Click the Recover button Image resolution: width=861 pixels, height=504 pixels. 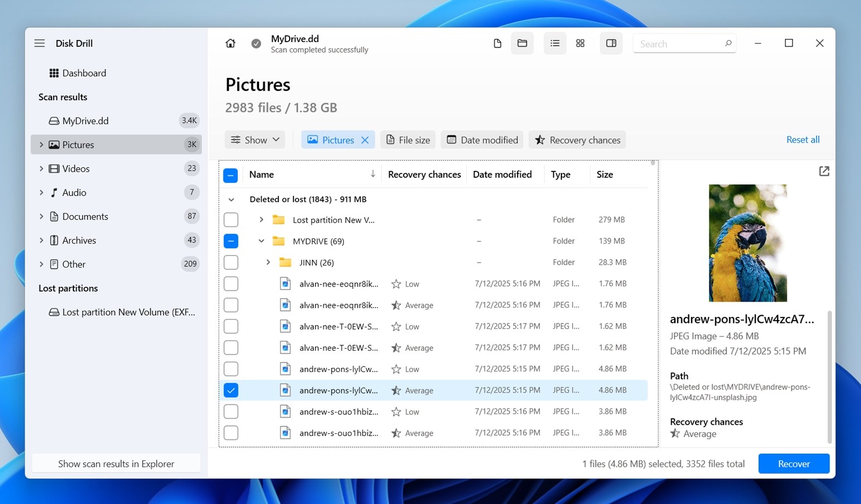pyautogui.click(x=793, y=464)
